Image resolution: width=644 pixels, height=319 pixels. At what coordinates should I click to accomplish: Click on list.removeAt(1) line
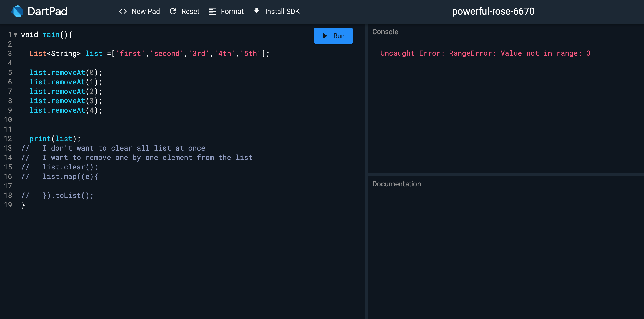click(66, 82)
